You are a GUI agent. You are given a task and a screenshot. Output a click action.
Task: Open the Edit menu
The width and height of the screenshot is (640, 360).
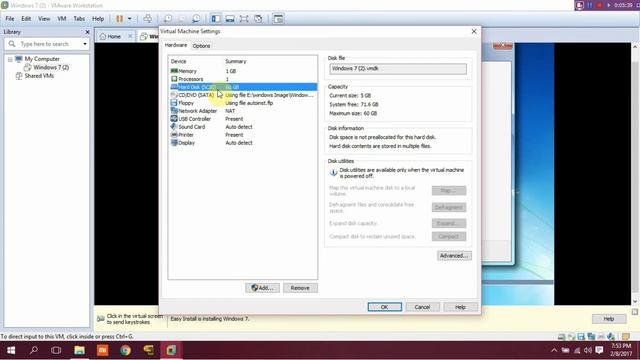(x=26, y=19)
